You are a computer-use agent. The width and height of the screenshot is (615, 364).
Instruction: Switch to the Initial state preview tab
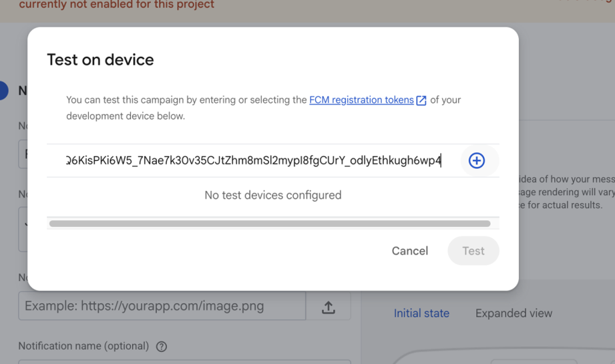click(421, 313)
